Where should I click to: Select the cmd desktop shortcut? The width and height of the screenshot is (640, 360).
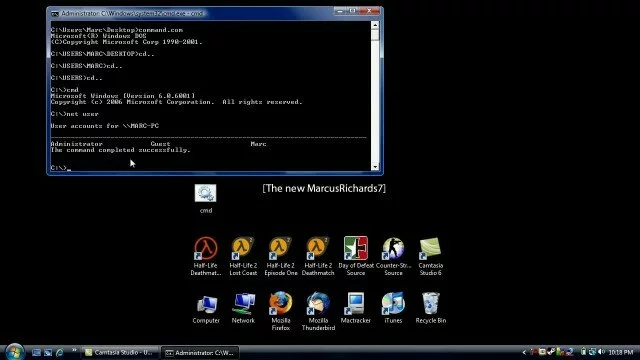(206, 199)
